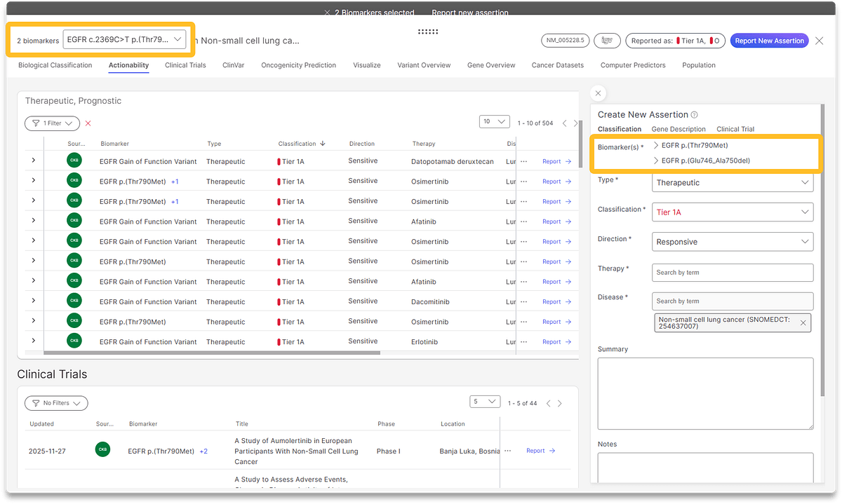The height and width of the screenshot is (504, 842).
Task: Open the Classification dropdown showing Tier 1A
Action: point(732,212)
